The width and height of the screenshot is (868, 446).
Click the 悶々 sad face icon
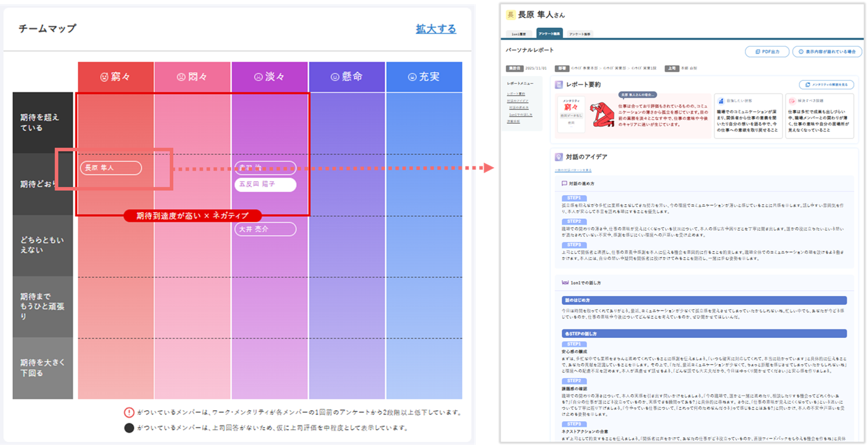coord(180,77)
